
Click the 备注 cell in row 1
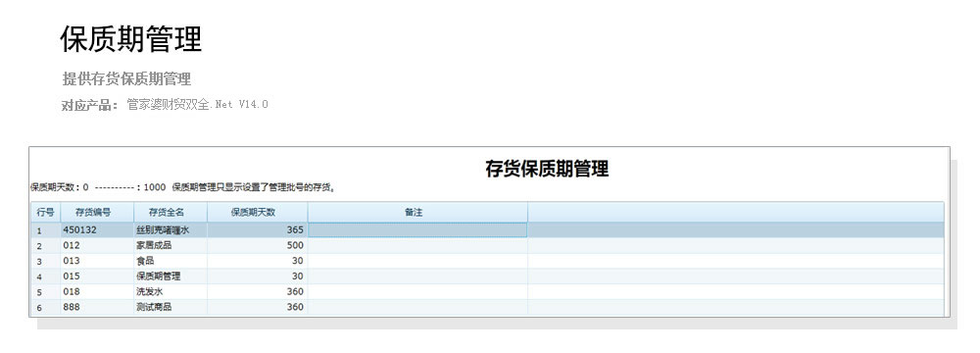click(x=416, y=229)
